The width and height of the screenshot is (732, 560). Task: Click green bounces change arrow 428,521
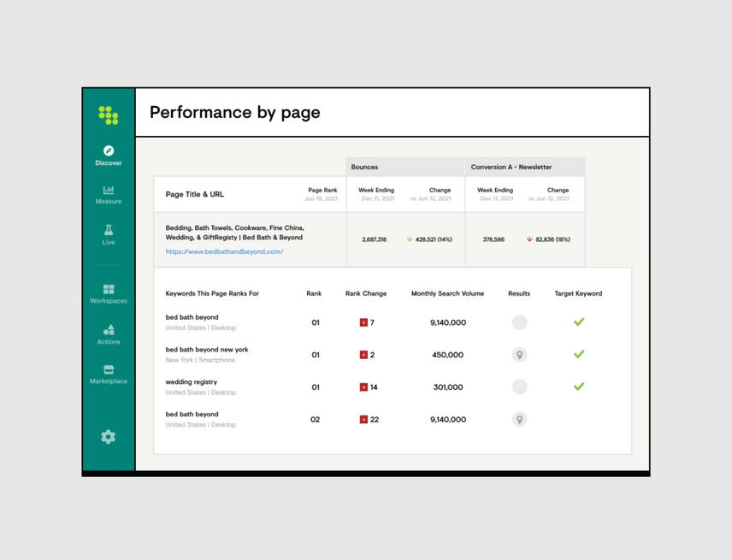coord(410,239)
